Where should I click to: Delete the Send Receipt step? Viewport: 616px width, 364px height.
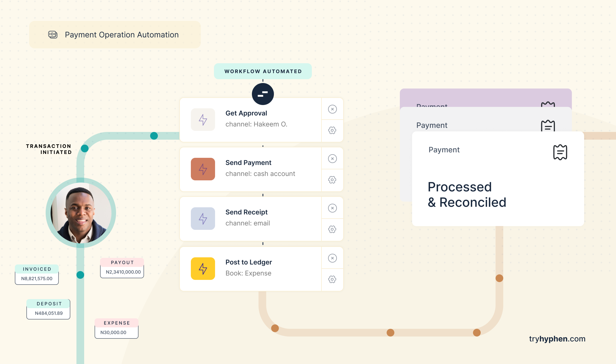pyautogui.click(x=332, y=208)
